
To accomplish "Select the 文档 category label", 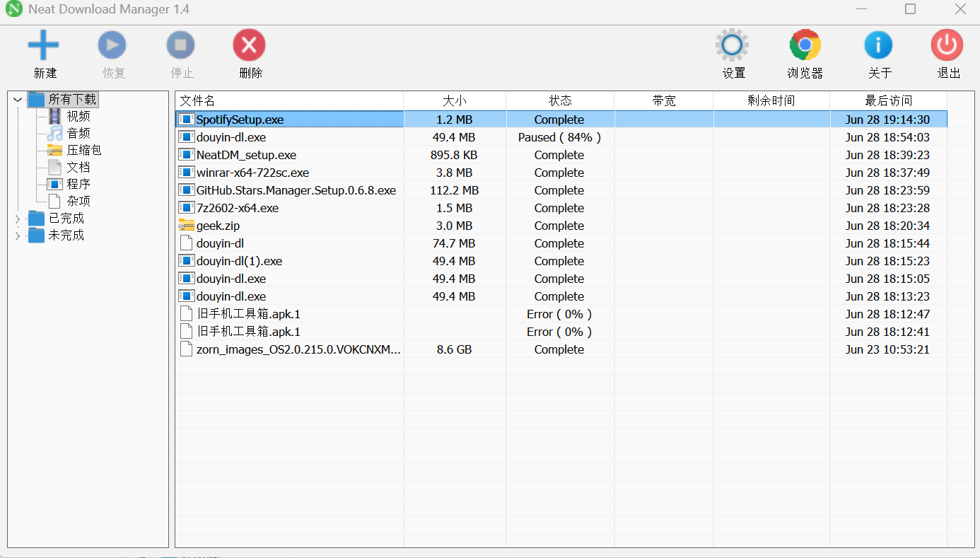I will pos(78,167).
